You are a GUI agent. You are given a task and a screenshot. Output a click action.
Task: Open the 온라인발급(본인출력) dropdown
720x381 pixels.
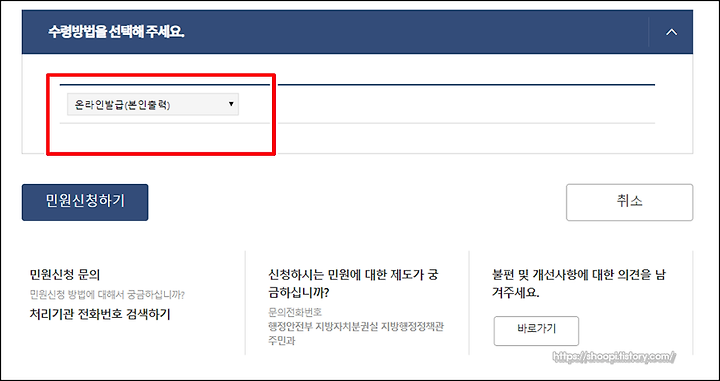click(153, 105)
